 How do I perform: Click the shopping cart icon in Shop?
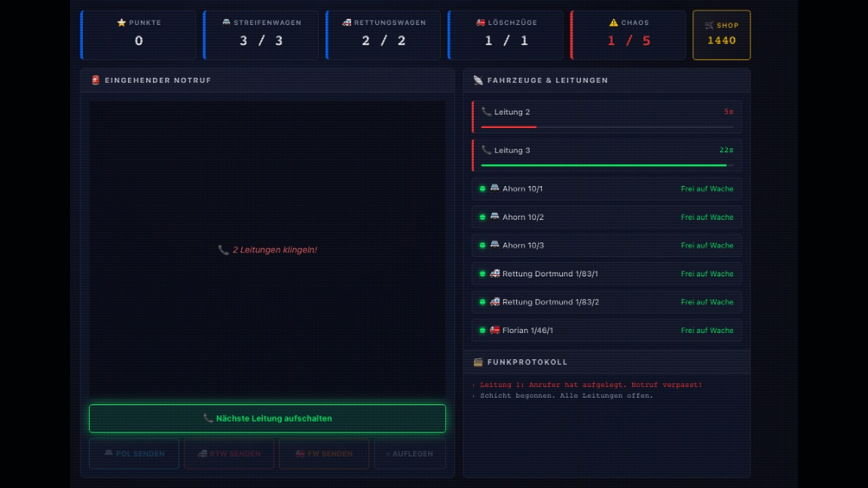point(709,26)
